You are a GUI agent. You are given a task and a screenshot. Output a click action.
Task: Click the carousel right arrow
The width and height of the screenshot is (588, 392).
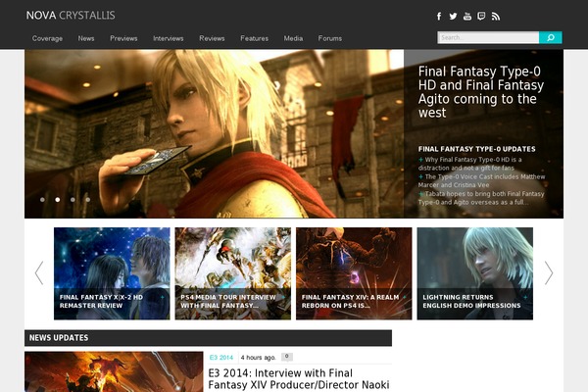(549, 273)
